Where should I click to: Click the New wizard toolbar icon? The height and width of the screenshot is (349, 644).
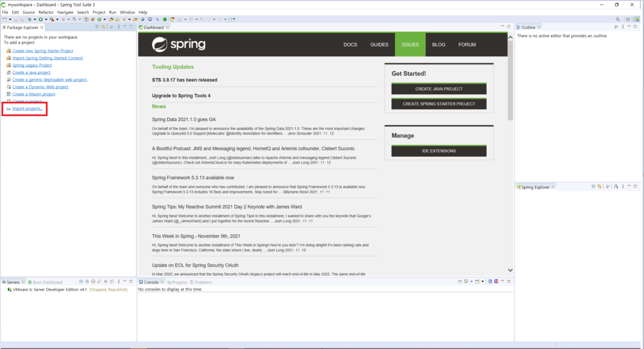pyautogui.click(x=5, y=19)
